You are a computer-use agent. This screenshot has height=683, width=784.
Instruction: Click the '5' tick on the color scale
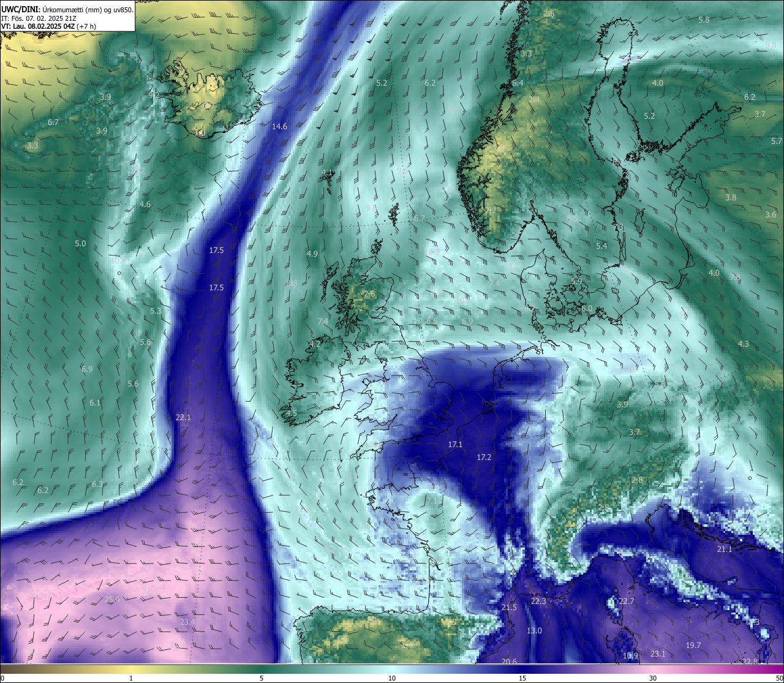[262, 678]
